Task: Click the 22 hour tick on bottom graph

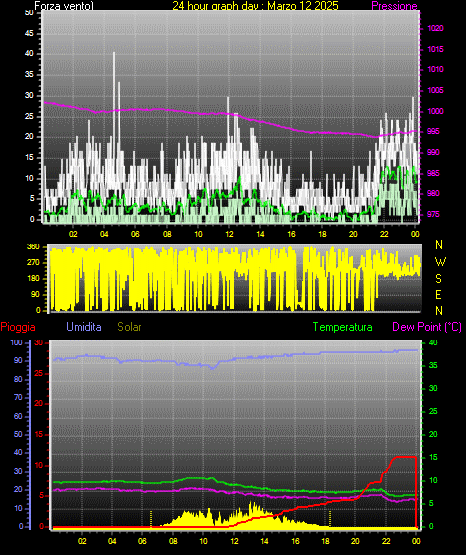Action: (x=386, y=541)
